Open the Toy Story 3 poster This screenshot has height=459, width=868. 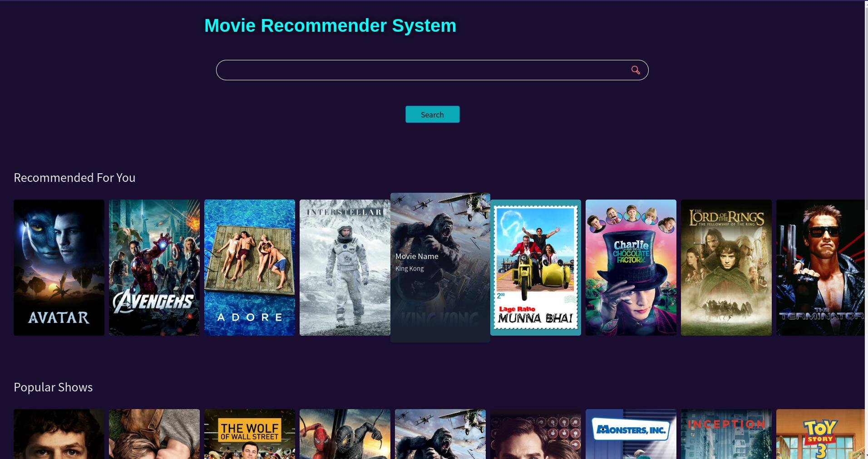(820, 434)
